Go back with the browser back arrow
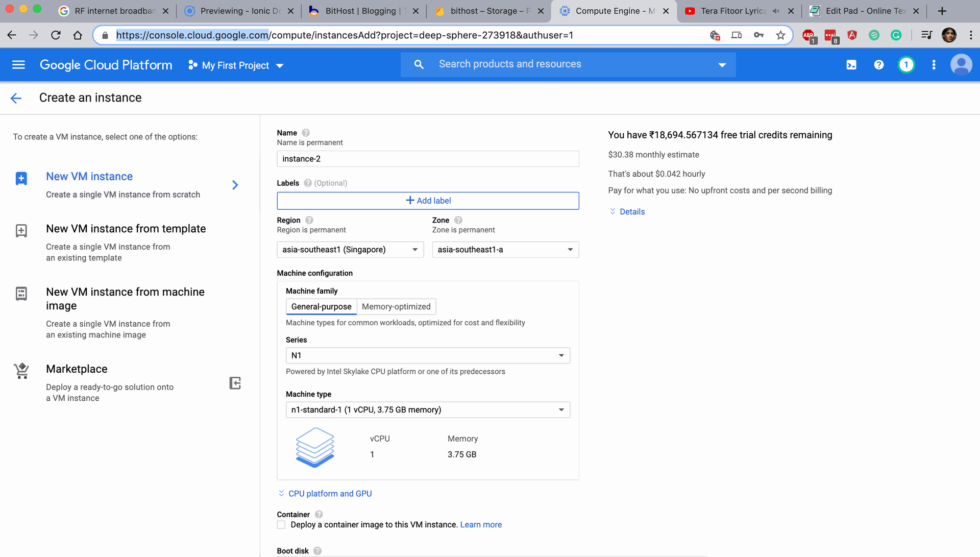This screenshot has height=557, width=980. [x=12, y=35]
